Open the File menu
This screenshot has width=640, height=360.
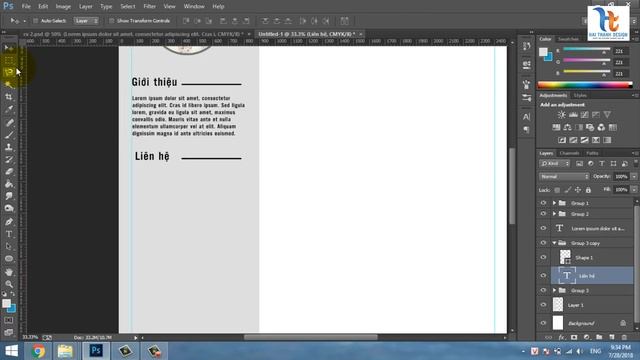[x=26, y=7]
